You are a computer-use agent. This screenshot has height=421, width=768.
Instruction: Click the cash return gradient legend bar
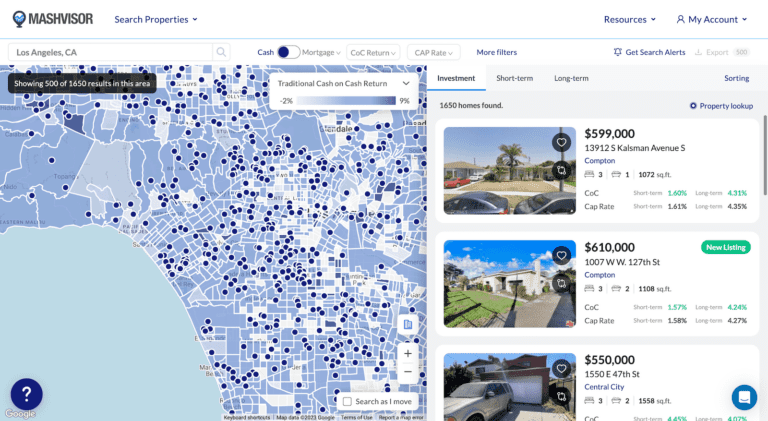coord(346,100)
